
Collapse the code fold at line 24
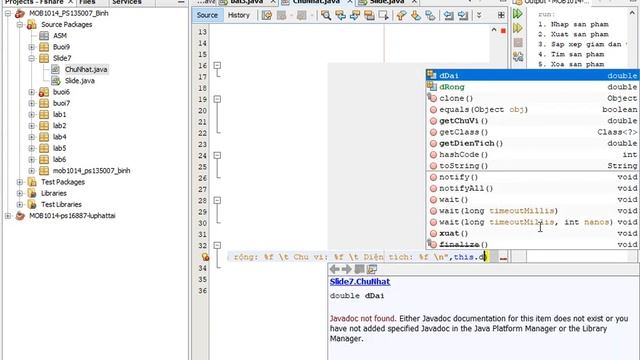(218, 156)
